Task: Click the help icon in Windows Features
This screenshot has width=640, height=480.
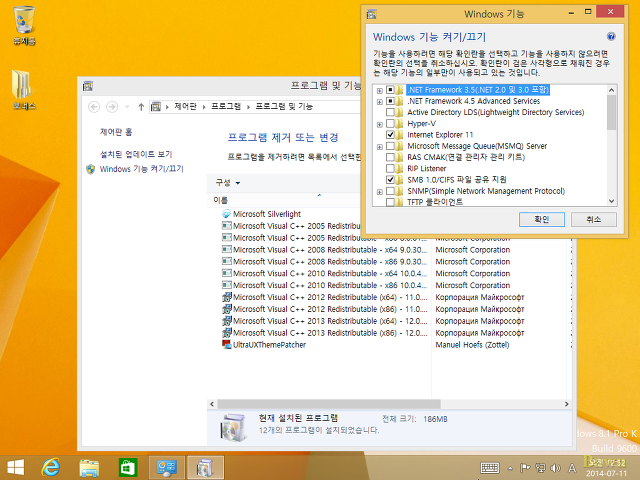Action: (611, 37)
